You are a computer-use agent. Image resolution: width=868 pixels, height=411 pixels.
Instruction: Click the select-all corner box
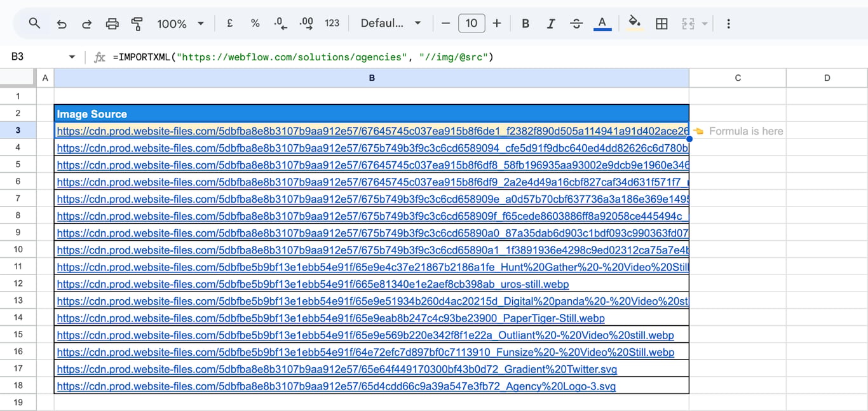(18, 78)
